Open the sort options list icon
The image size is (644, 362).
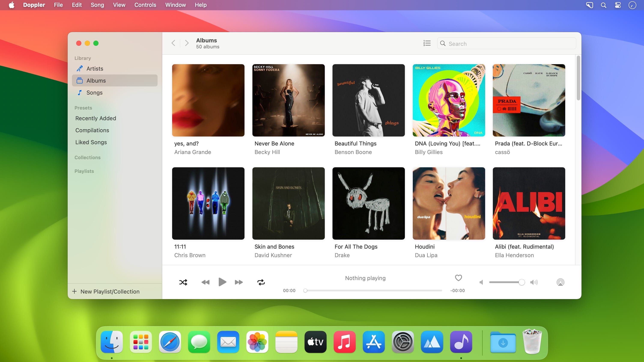pyautogui.click(x=427, y=43)
